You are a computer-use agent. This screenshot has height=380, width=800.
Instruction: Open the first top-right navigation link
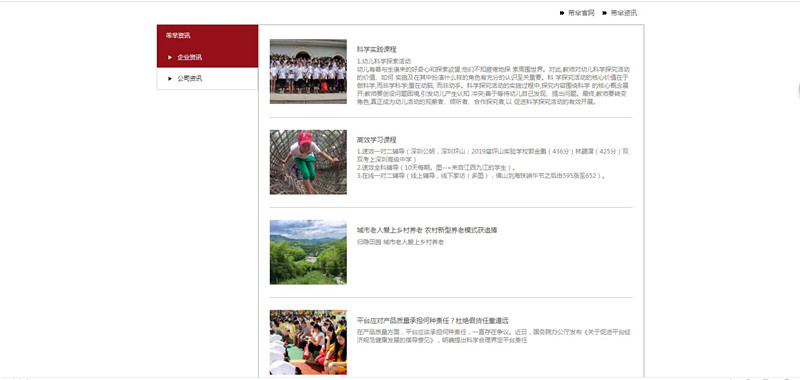click(x=581, y=13)
